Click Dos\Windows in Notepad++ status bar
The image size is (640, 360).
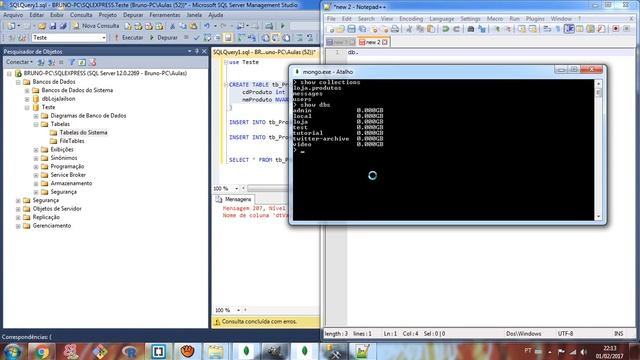(524, 334)
